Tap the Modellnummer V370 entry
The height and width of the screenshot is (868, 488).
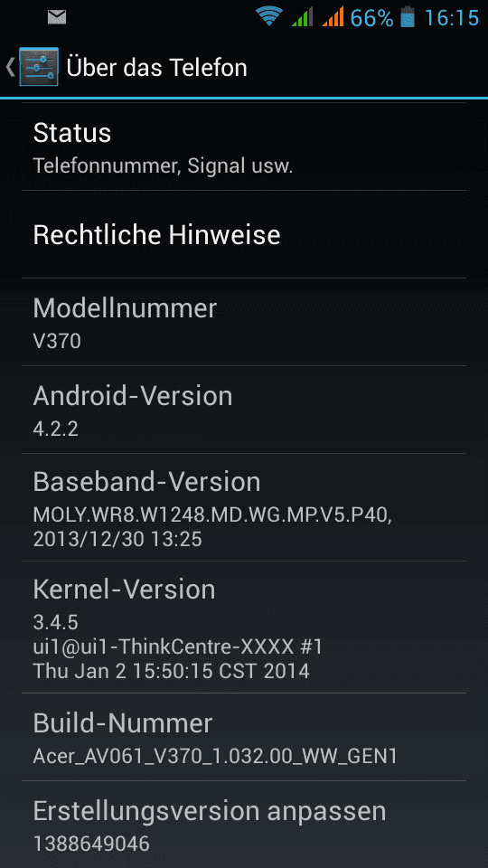pos(244,322)
